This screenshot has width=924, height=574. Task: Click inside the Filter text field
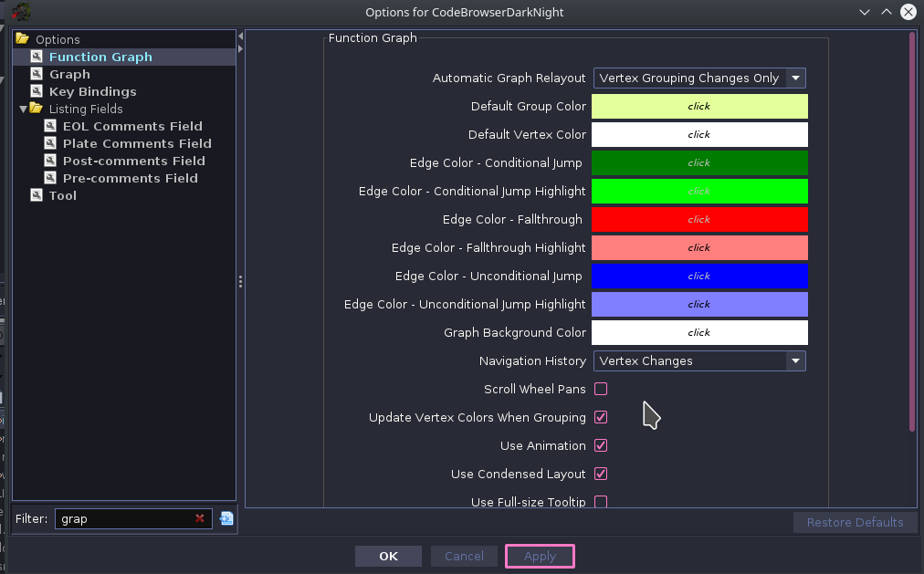tap(128, 518)
